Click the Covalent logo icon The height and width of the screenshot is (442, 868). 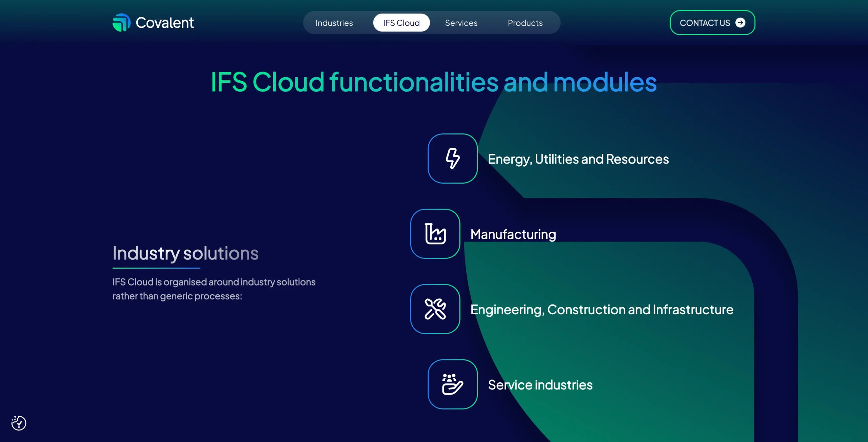click(121, 22)
